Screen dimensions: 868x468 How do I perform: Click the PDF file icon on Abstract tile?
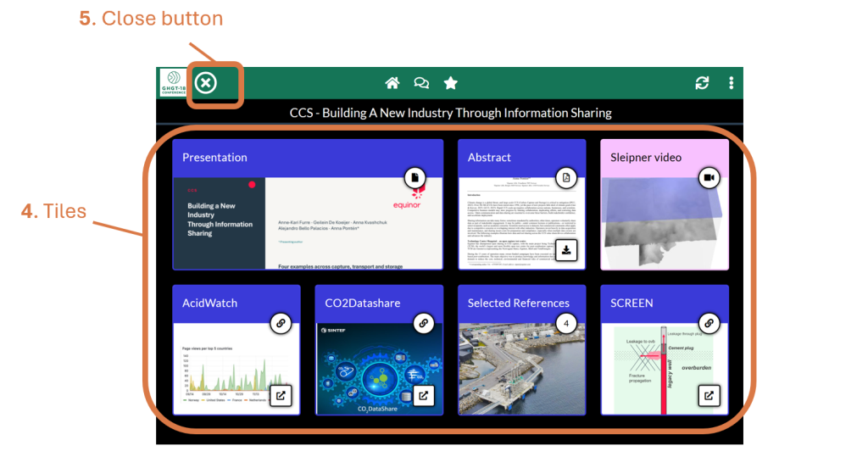point(566,178)
